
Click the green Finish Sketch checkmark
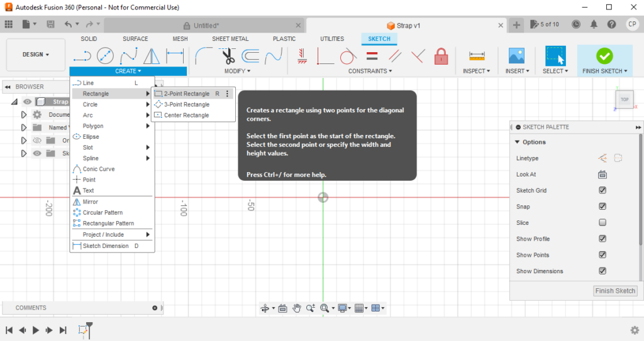pos(604,56)
